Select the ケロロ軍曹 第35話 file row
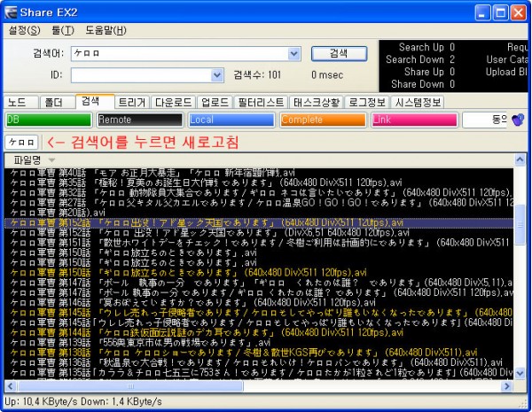532x412 pixels. (x=259, y=183)
